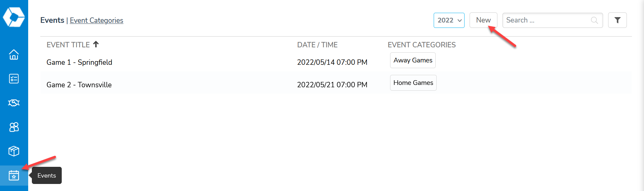Open the filter funnel button
This screenshot has width=644, height=191.
[617, 20]
